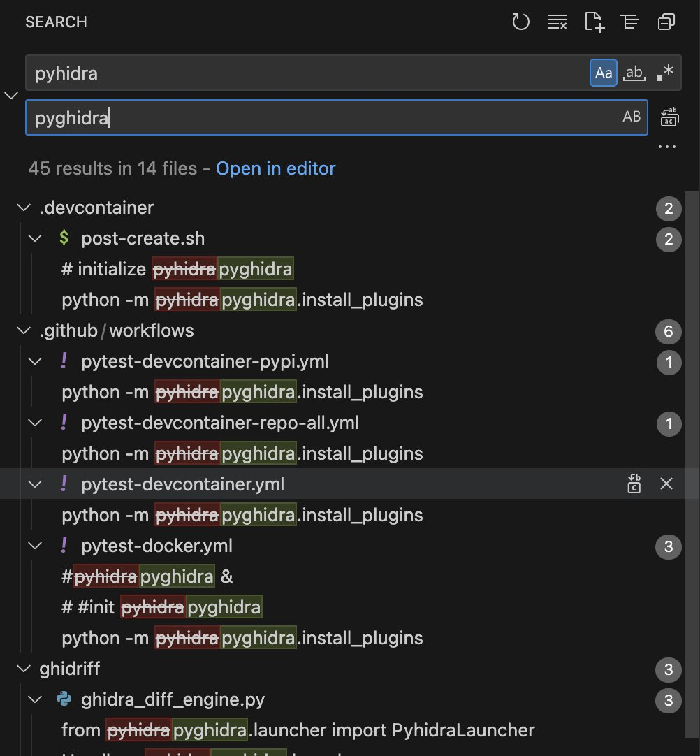
Task: Click the Refresh search results icon
Action: 520,22
